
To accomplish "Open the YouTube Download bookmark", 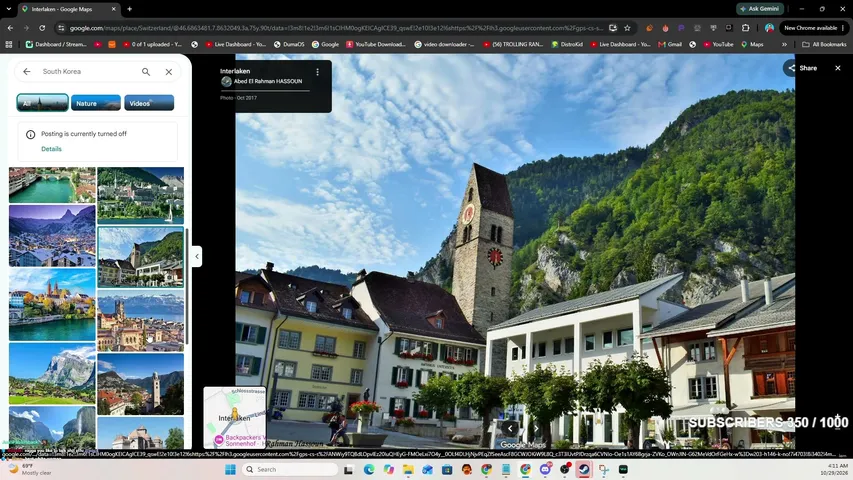I will click(376, 44).
